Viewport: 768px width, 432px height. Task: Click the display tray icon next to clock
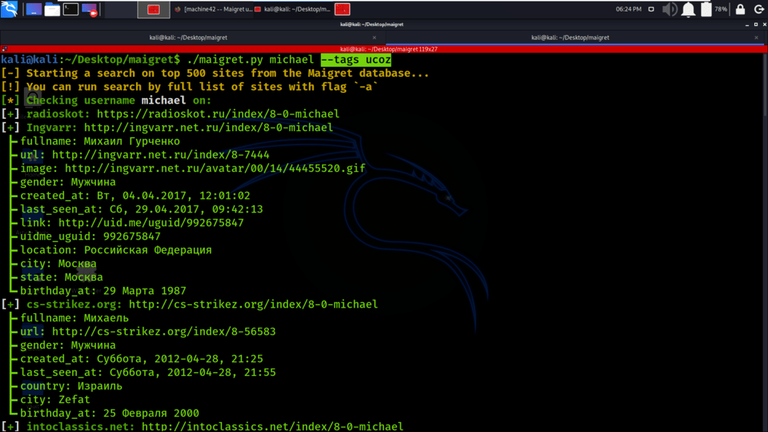tap(651, 9)
